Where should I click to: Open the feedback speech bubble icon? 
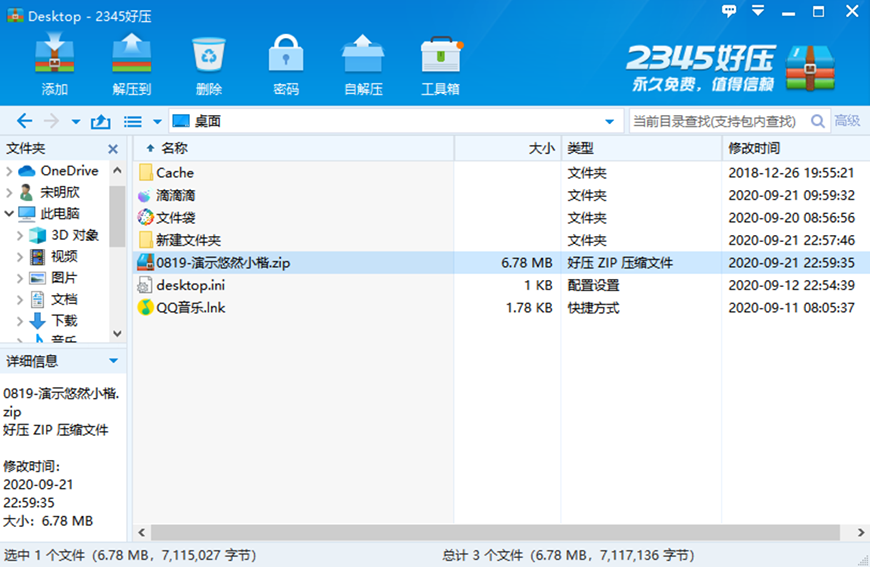[729, 11]
